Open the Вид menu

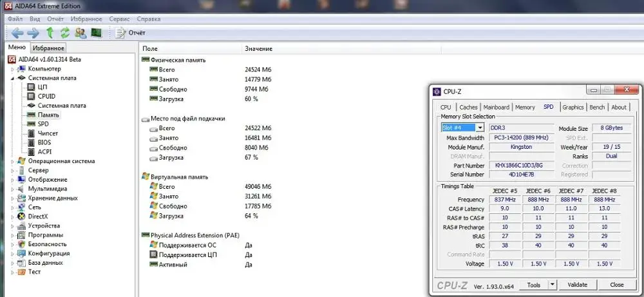[x=35, y=19]
